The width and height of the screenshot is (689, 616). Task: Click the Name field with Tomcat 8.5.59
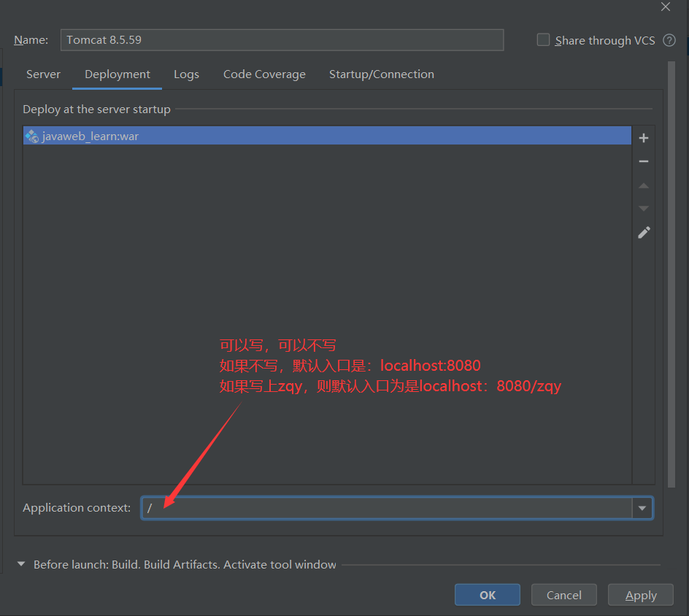(x=282, y=40)
